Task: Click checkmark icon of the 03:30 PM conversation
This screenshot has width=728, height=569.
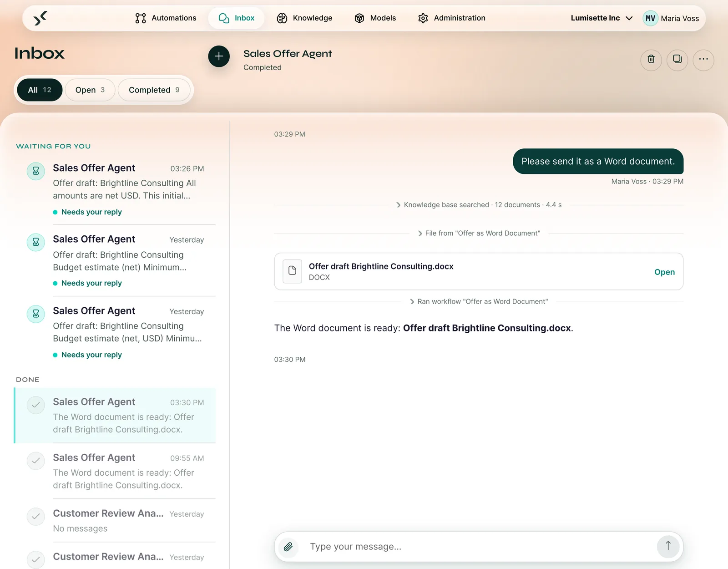Action: 36,405
